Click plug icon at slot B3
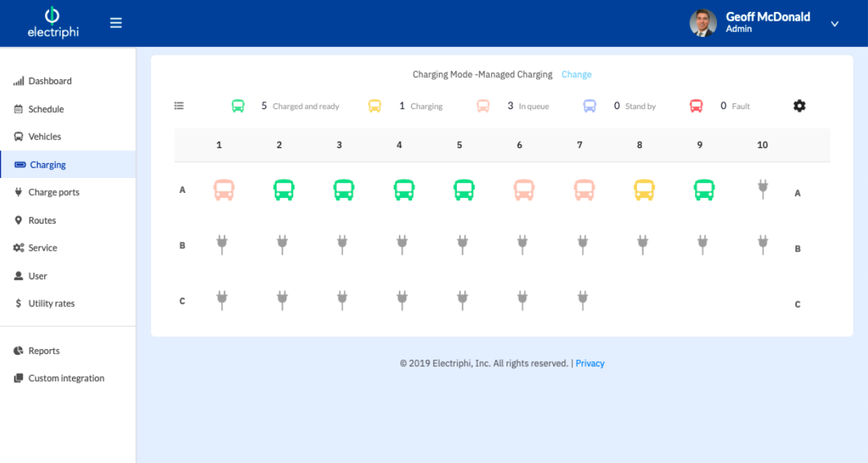 pyautogui.click(x=342, y=245)
